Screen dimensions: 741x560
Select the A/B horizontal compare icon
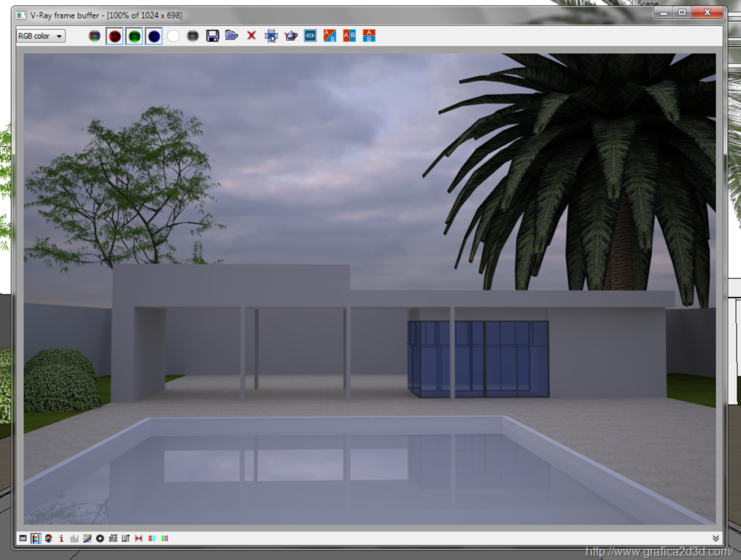[x=369, y=35]
